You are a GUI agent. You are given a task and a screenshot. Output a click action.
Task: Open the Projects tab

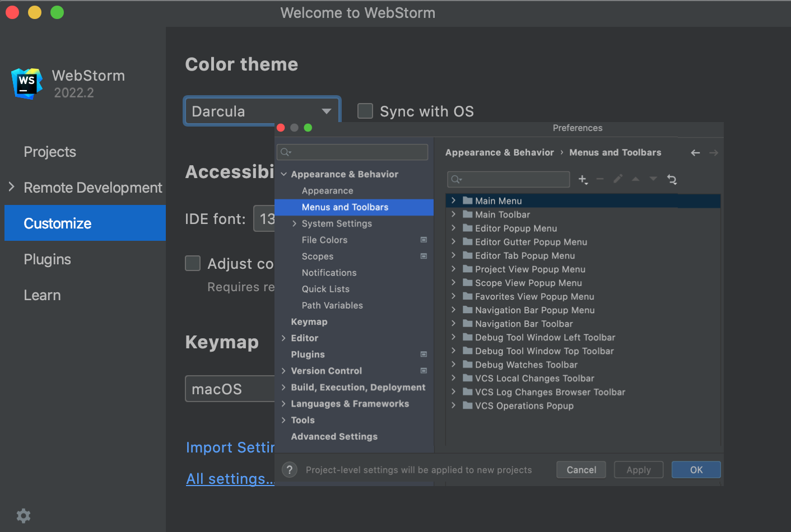tap(50, 152)
